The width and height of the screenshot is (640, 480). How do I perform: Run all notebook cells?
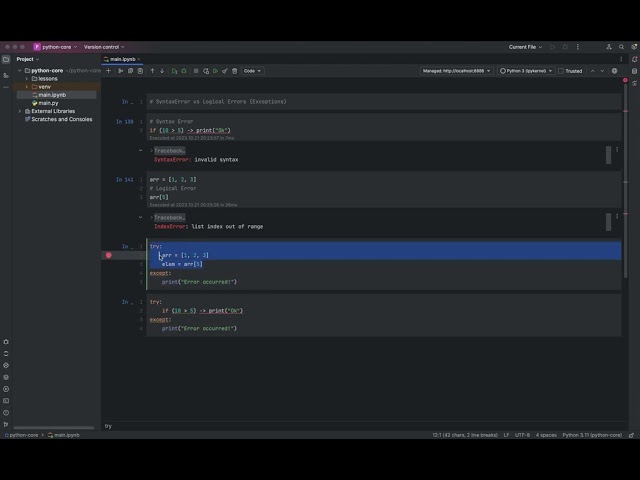[216, 71]
